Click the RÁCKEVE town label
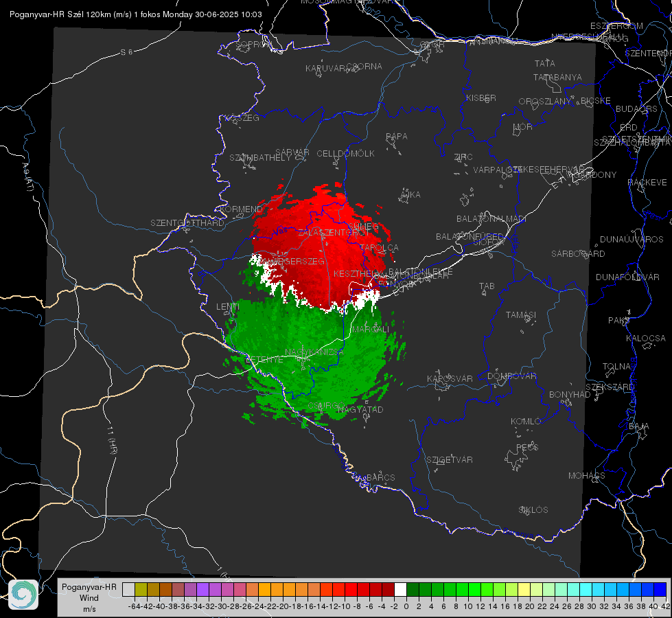 coord(647,183)
